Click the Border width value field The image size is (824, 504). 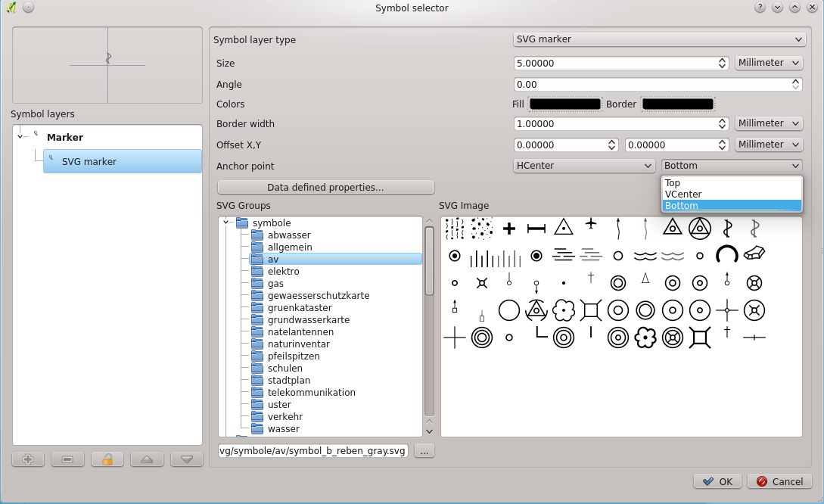click(615, 124)
